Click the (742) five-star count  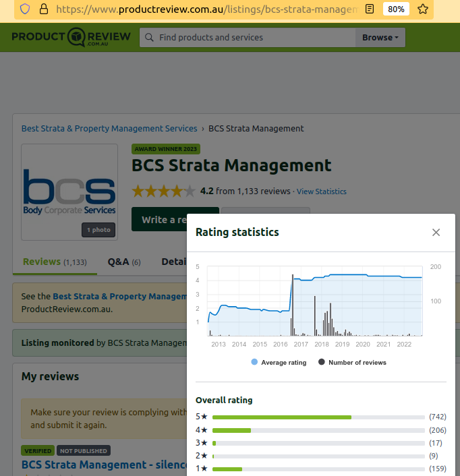point(438,417)
